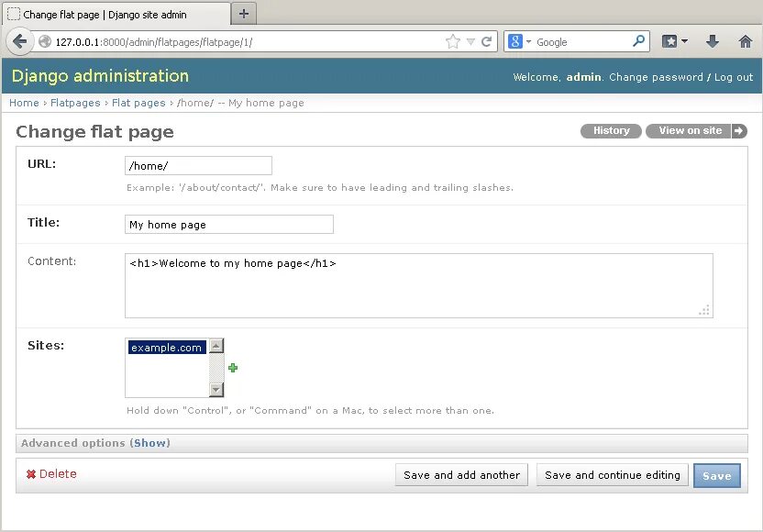
Task: Open the downloads arrow icon
Action: 713,41
